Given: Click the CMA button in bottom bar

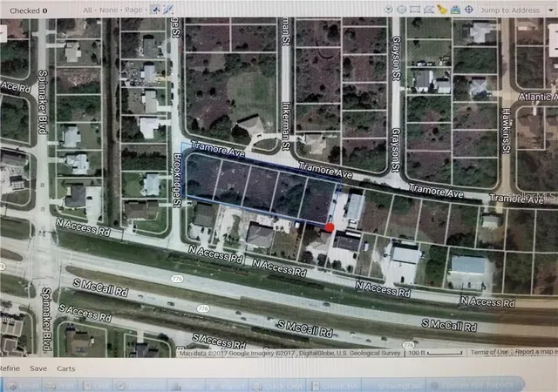Looking at the screenshot, I should (97, 386).
